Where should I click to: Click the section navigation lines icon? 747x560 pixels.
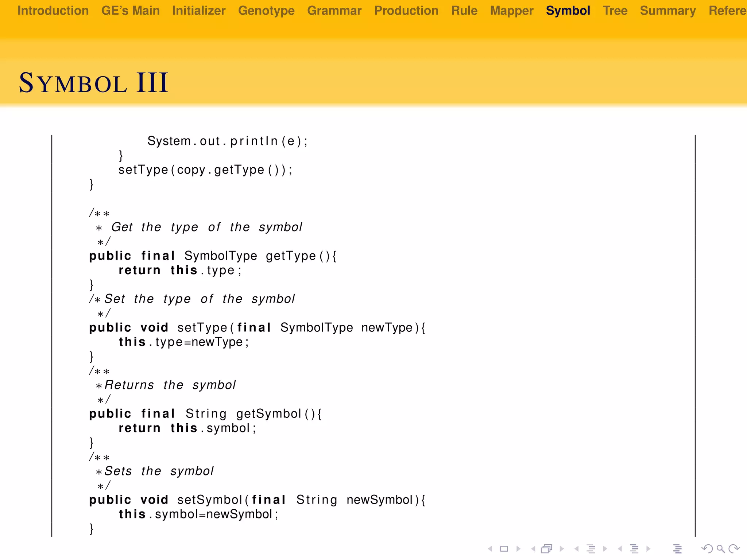click(634, 548)
